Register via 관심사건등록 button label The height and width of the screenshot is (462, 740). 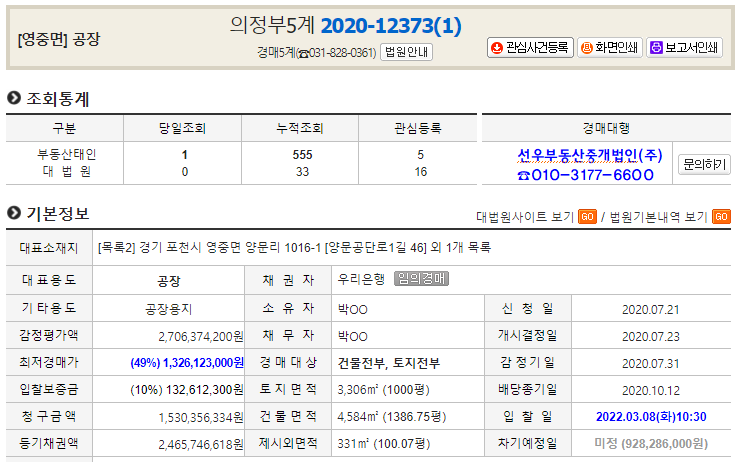pyautogui.click(x=537, y=48)
